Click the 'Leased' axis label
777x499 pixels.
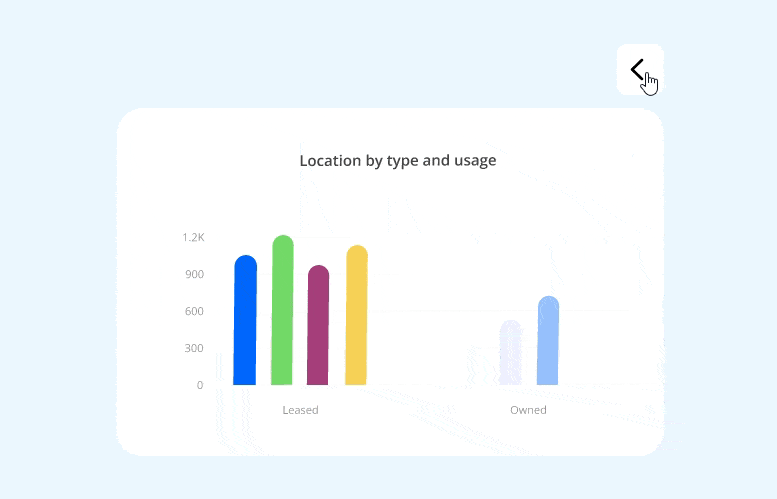click(300, 410)
